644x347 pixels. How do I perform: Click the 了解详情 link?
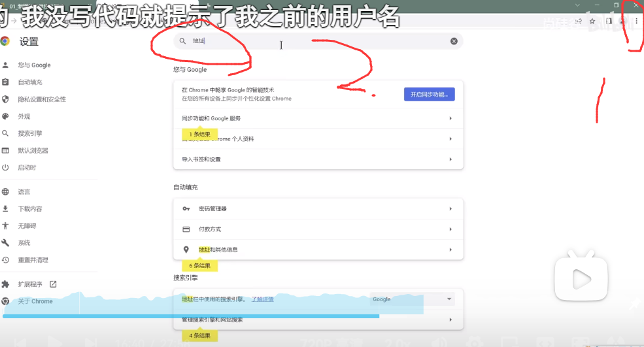click(x=262, y=299)
